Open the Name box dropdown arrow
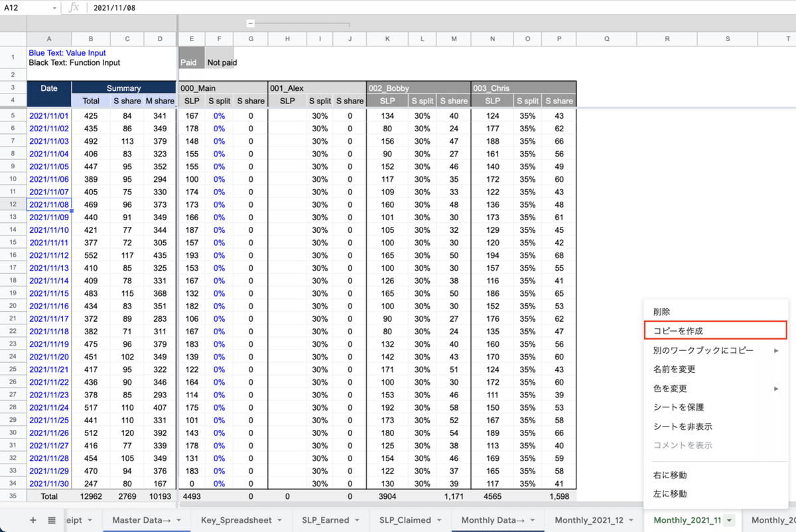Screen dimensions: 796x532 click(55, 8)
